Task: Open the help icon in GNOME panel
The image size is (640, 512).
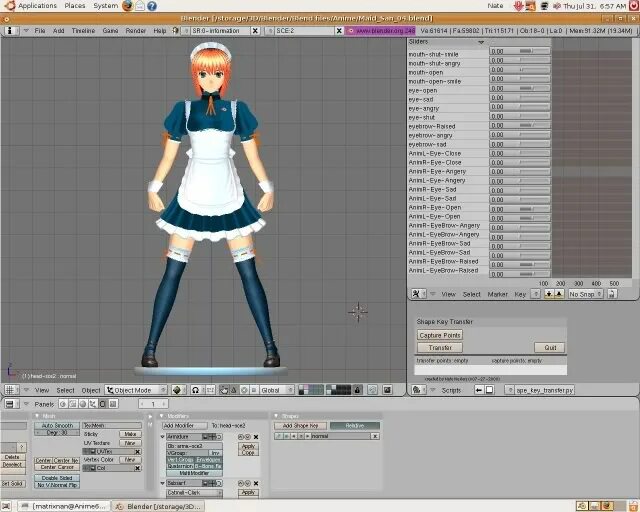Action: pos(152,6)
